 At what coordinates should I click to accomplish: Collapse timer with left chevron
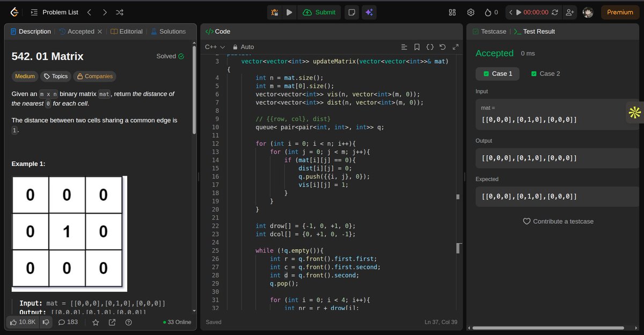click(510, 12)
